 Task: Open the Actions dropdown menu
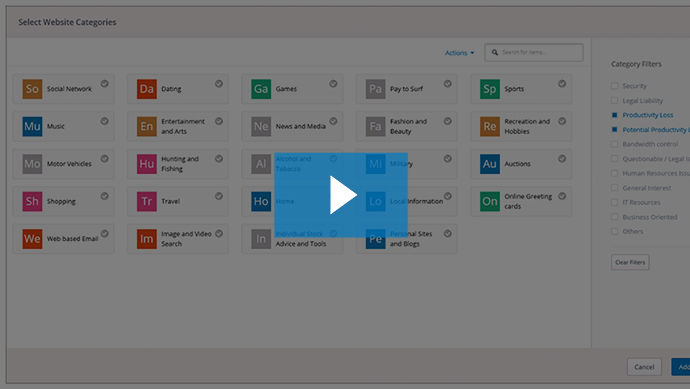click(459, 53)
